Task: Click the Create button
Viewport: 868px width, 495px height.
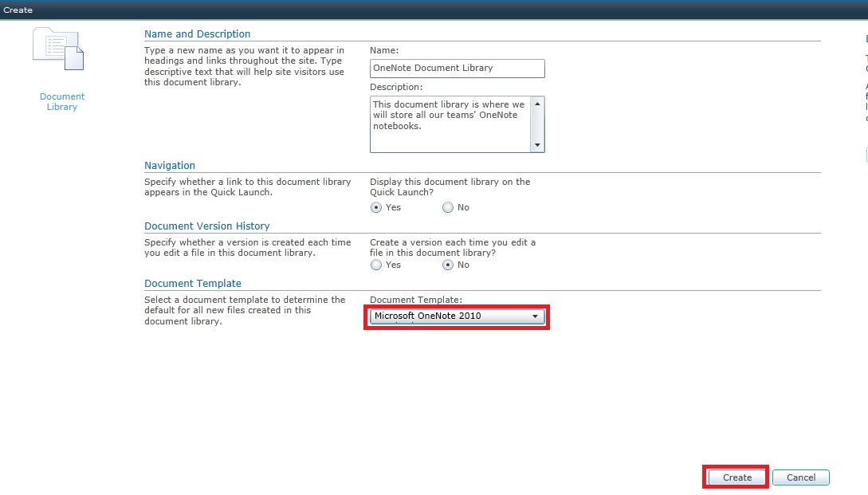Action: click(x=734, y=477)
